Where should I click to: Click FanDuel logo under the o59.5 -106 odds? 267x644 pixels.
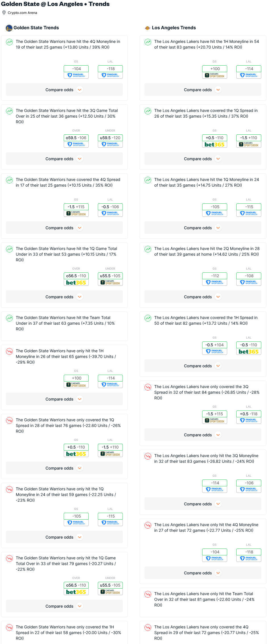point(76,145)
